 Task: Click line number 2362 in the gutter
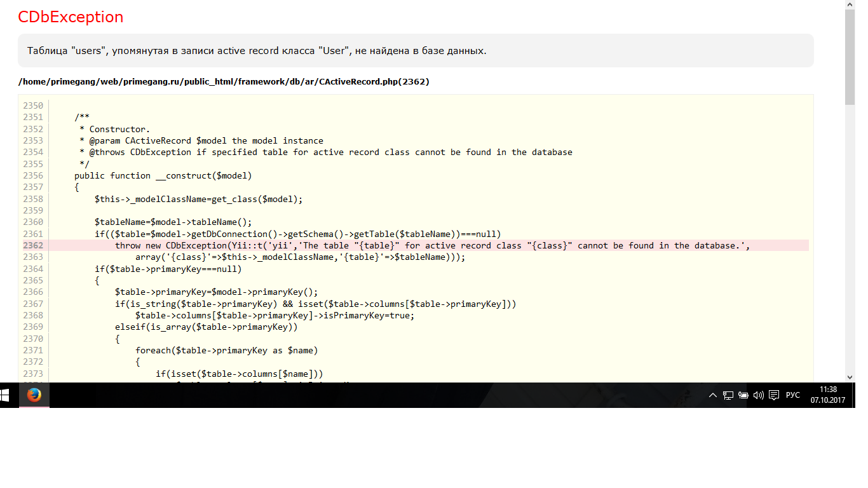coord(33,245)
